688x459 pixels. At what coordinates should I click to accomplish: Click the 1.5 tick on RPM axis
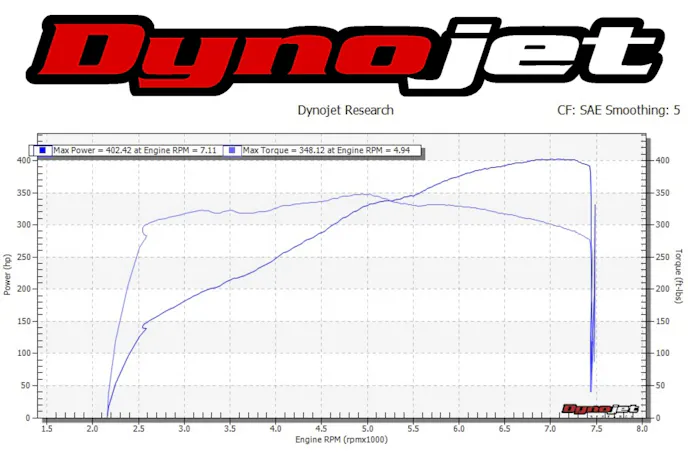tap(47, 428)
